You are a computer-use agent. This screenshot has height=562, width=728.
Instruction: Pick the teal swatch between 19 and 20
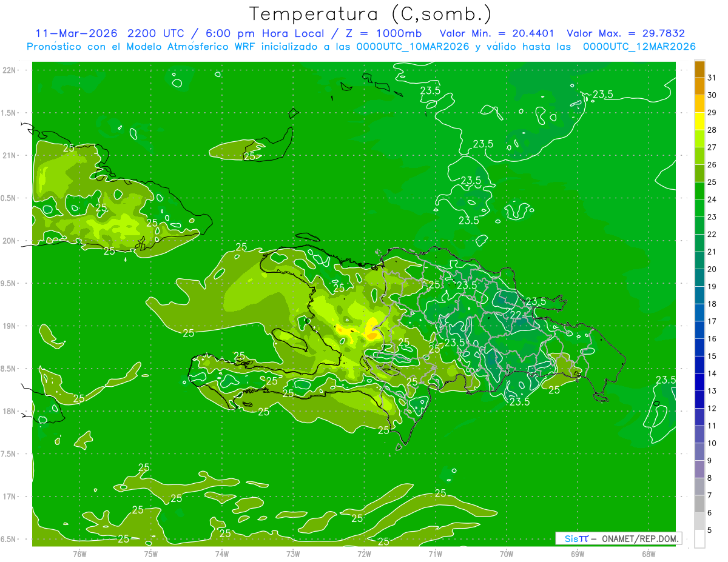pos(699,278)
